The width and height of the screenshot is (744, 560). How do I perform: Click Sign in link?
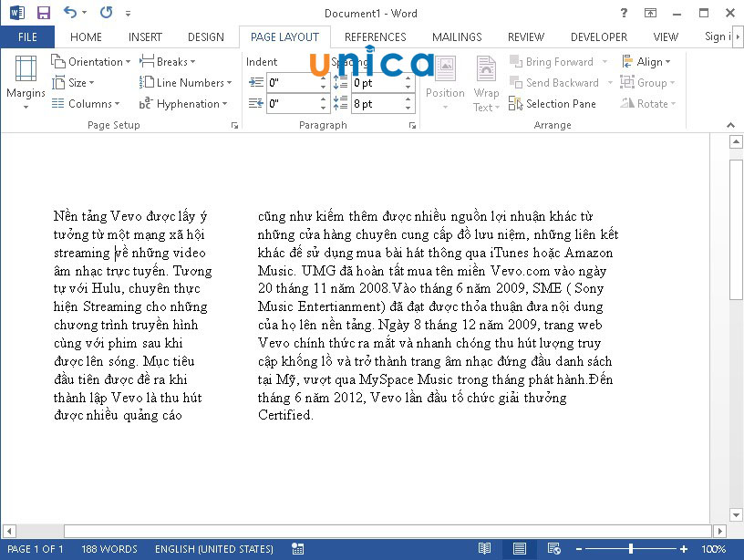[x=718, y=37]
